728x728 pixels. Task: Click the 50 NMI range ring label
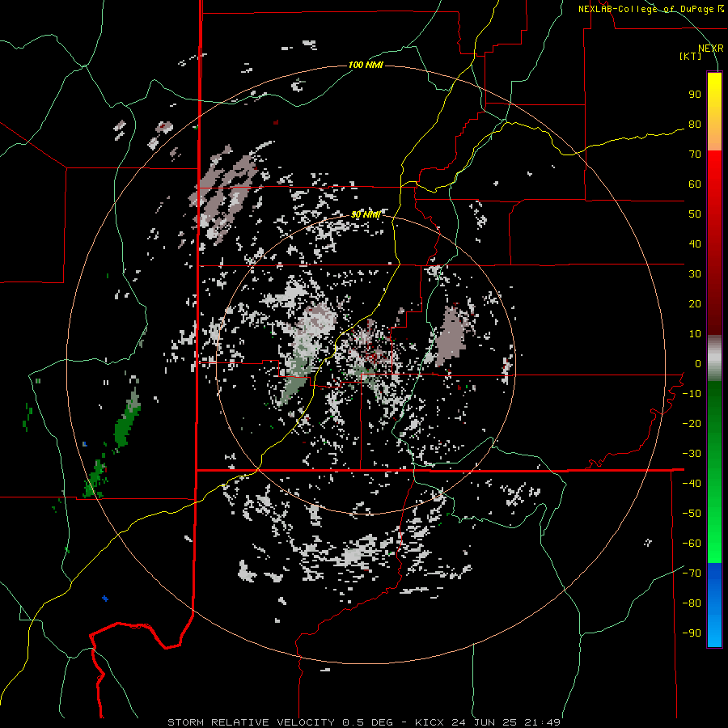tap(366, 214)
